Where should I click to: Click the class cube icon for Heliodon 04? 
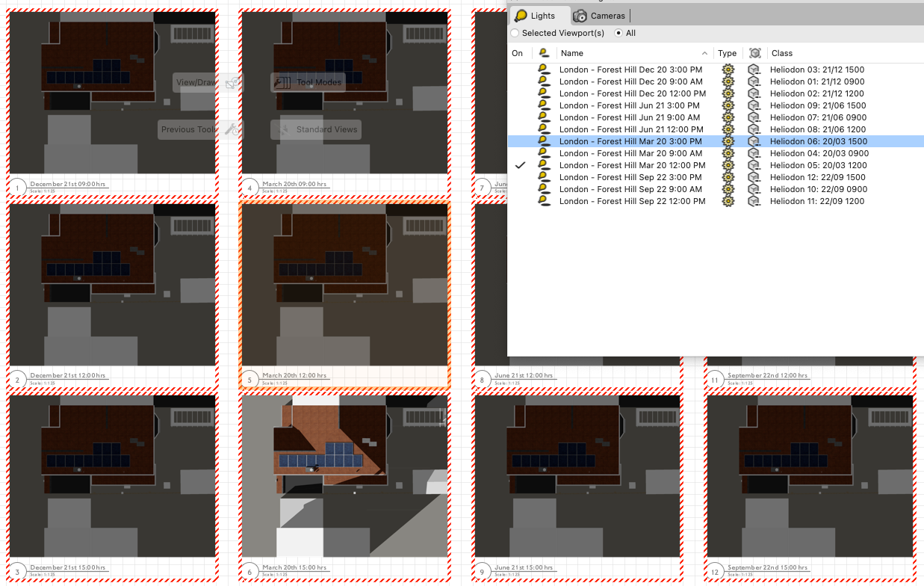755,153
